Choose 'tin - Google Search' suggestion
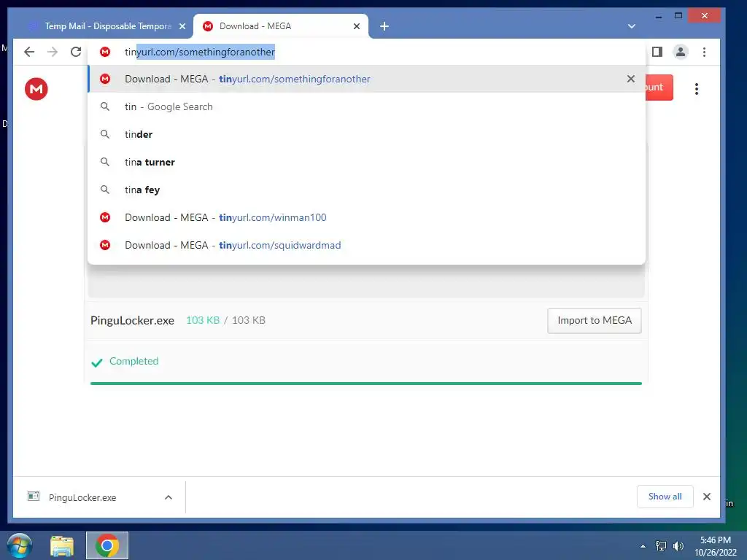Image resolution: width=747 pixels, height=560 pixels. tap(366, 106)
